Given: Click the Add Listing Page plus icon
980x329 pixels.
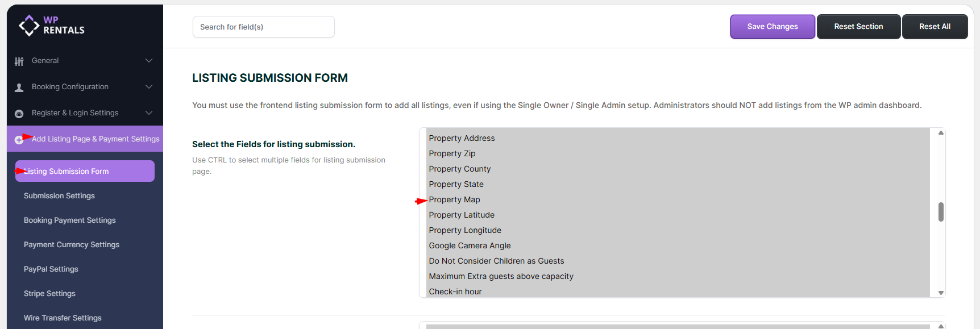Looking at the screenshot, I should (18, 140).
